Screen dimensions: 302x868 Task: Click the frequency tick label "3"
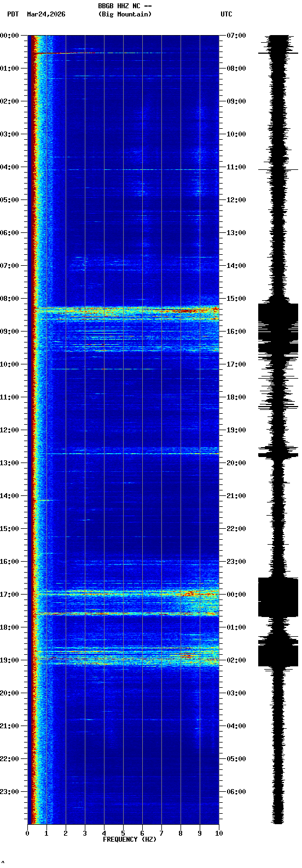pos(85,833)
